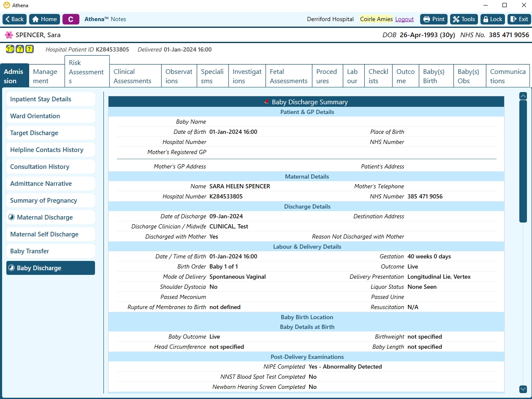The width and height of the screenshot is (532, 399).
Task: Click the user name Coirle Amies
Action: (376, 19)
